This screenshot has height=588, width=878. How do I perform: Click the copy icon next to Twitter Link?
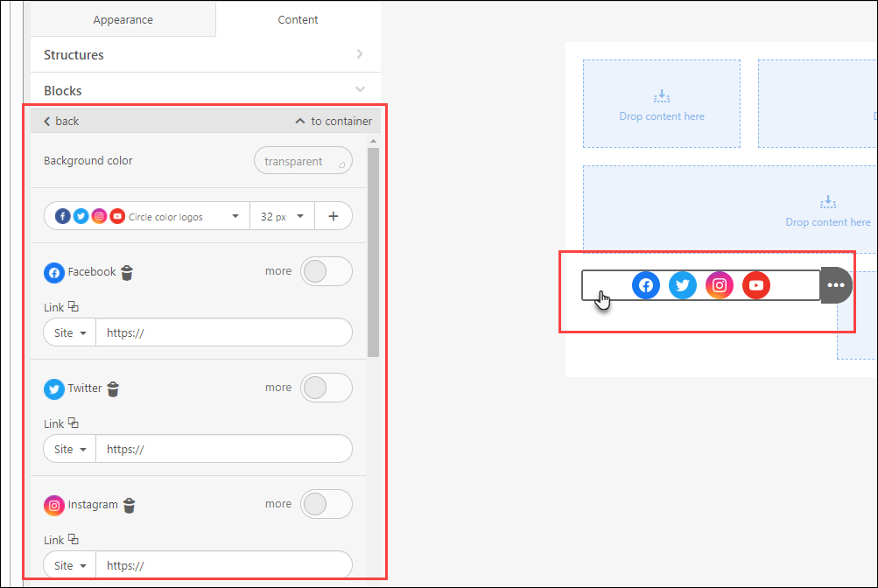74,423
